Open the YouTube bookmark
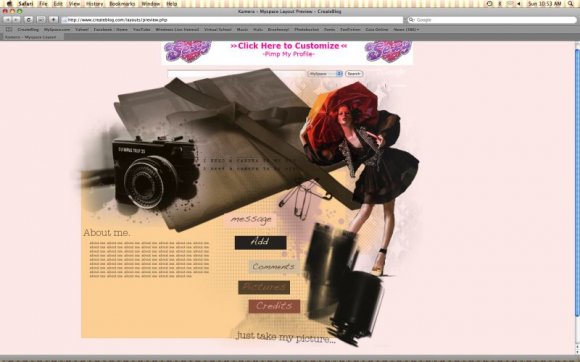The height and width of the screenshot is (362, 580). point(142,29)
